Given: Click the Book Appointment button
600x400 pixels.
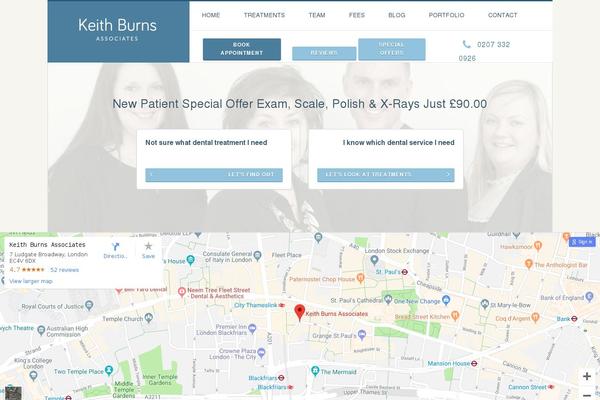Looking at the screenshot, I should (x=242, y=49).
